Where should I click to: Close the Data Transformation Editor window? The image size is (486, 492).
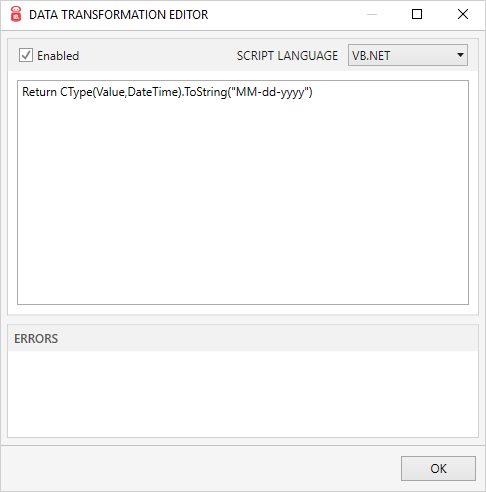[463, 14]
